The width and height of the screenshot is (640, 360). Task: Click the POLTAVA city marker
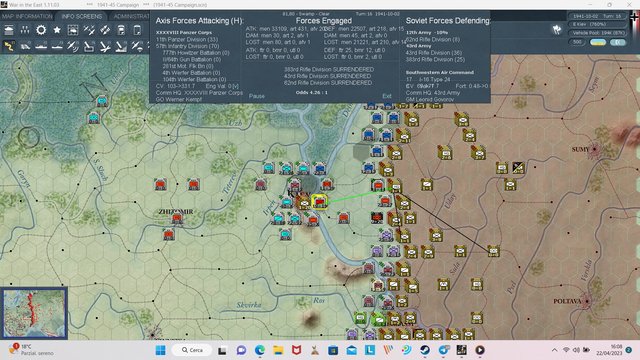pos(587,301)
